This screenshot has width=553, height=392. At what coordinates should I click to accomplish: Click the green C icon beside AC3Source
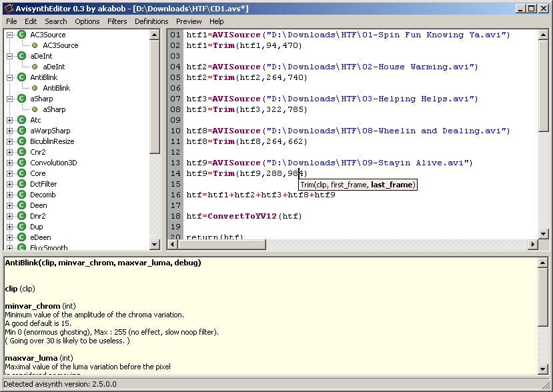(21, 35)
